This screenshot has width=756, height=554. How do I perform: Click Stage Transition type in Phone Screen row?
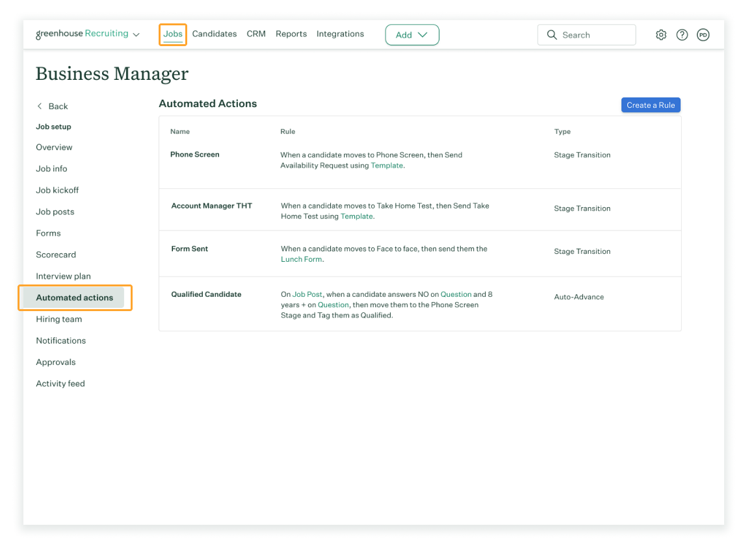point(582,155)
